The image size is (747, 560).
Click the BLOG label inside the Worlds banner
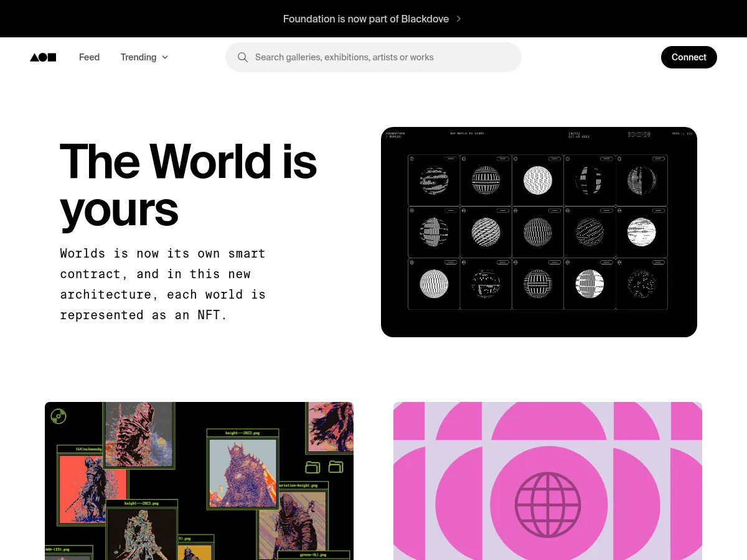coord(574,133)
